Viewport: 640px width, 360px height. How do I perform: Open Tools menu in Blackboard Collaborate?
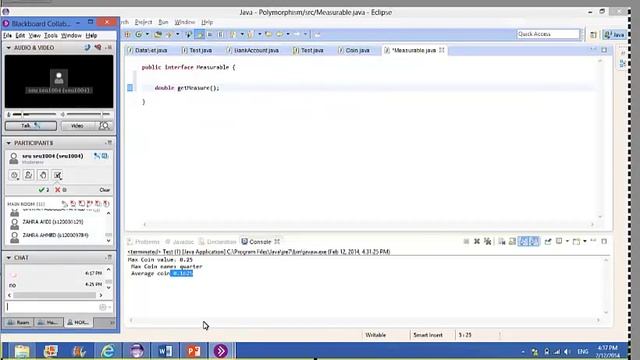click(x=51, y=36)
